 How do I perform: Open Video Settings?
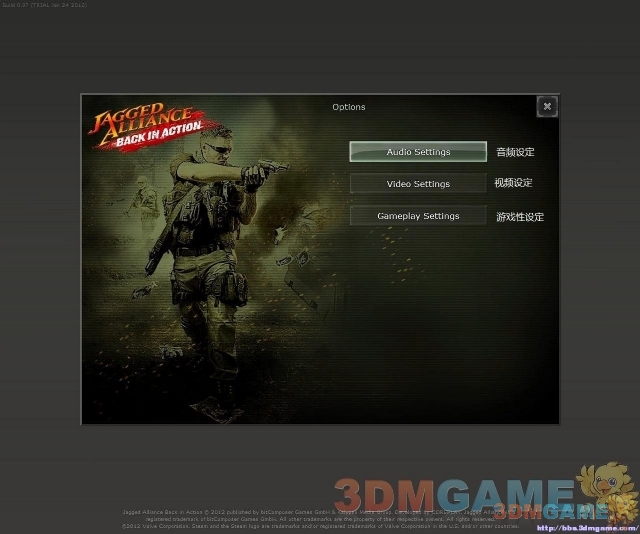pyautogui.click(x=418, y=184)
